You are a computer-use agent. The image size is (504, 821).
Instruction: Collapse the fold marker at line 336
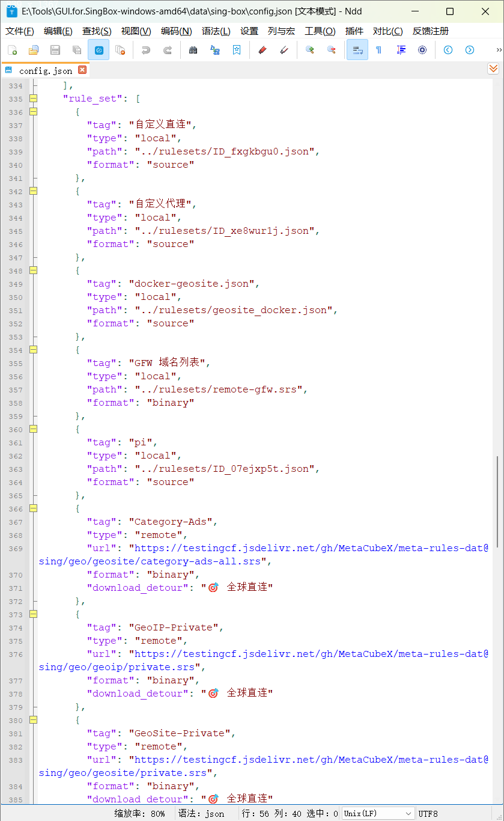pos(34,112)
